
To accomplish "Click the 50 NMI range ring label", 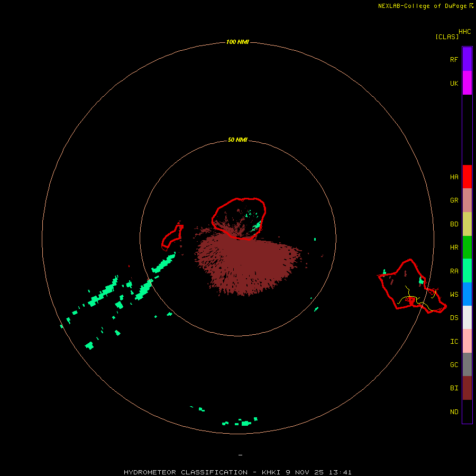I will 237,140.
